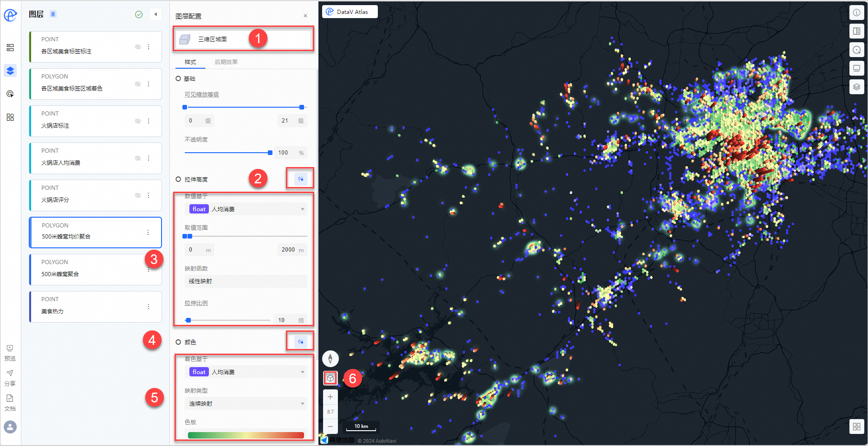Collapse the 颜色 section

(x=178, y=342)
